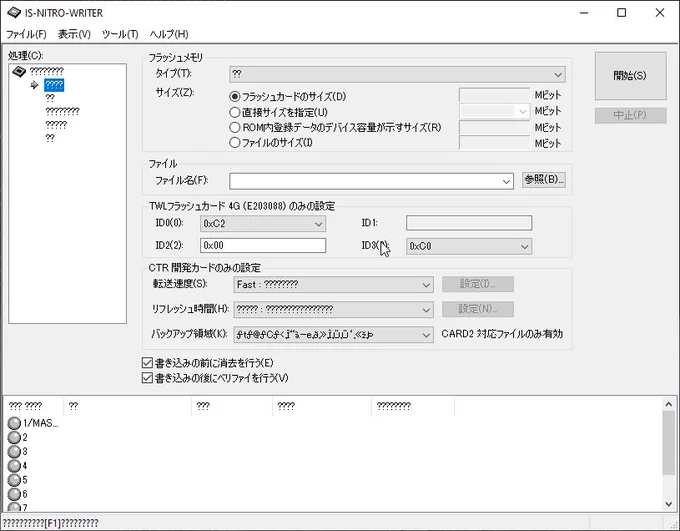Open the ファイル(F) menu

pos(26,34)
